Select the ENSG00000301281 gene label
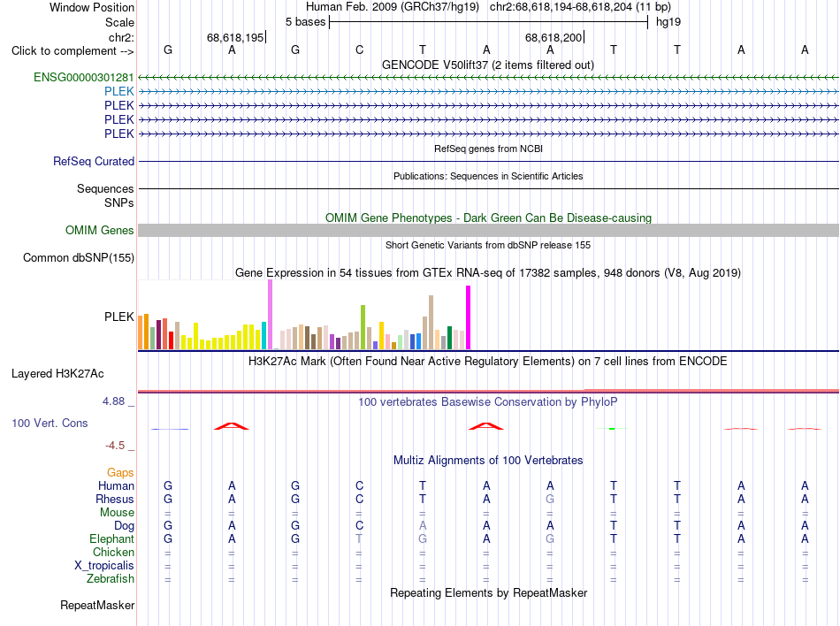This screenshot has width=840, height=626. click(84, 77)
